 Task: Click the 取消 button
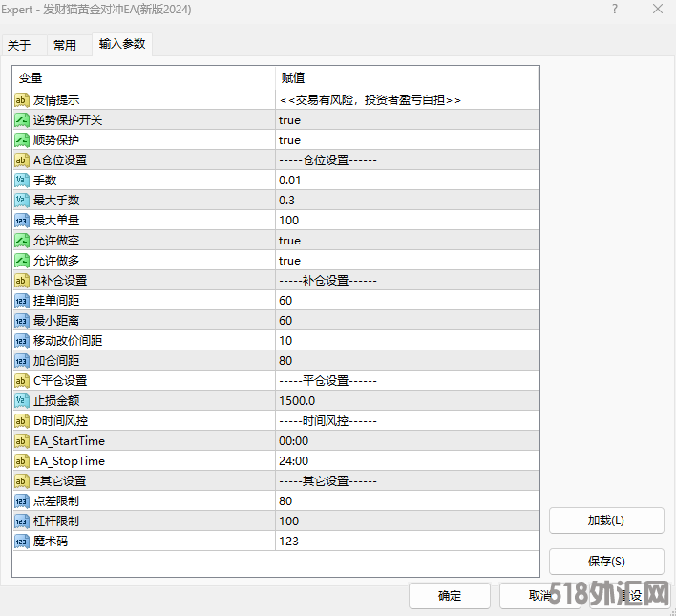(540, 596)
